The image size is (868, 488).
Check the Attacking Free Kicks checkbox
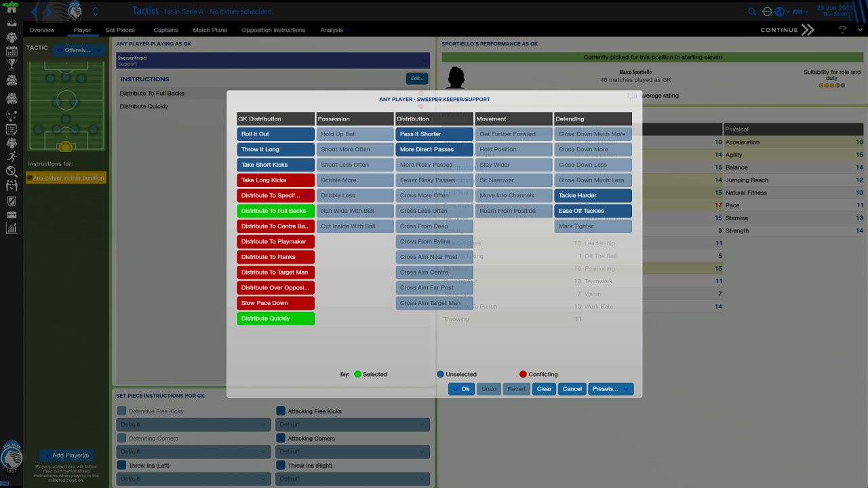pos(281,411)
